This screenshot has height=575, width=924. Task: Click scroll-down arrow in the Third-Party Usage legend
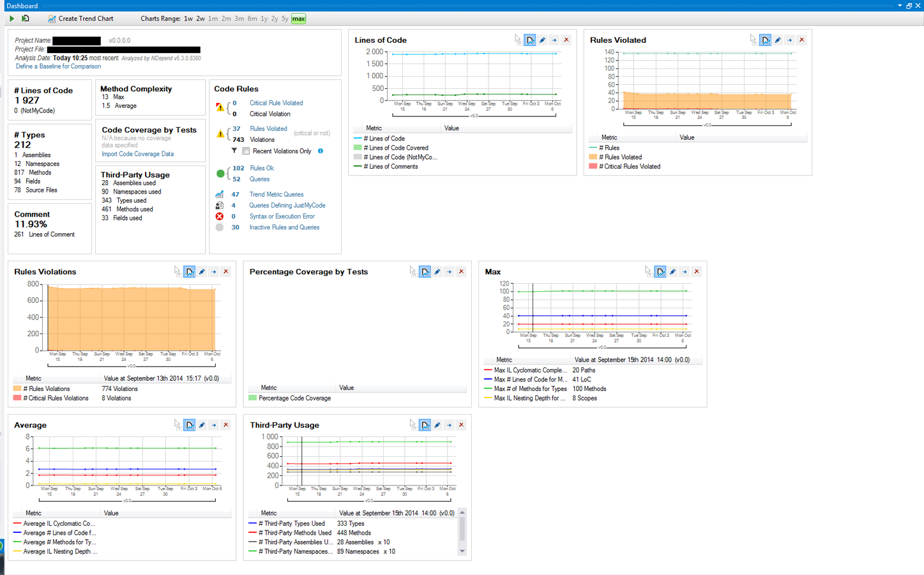pos(462,551)
